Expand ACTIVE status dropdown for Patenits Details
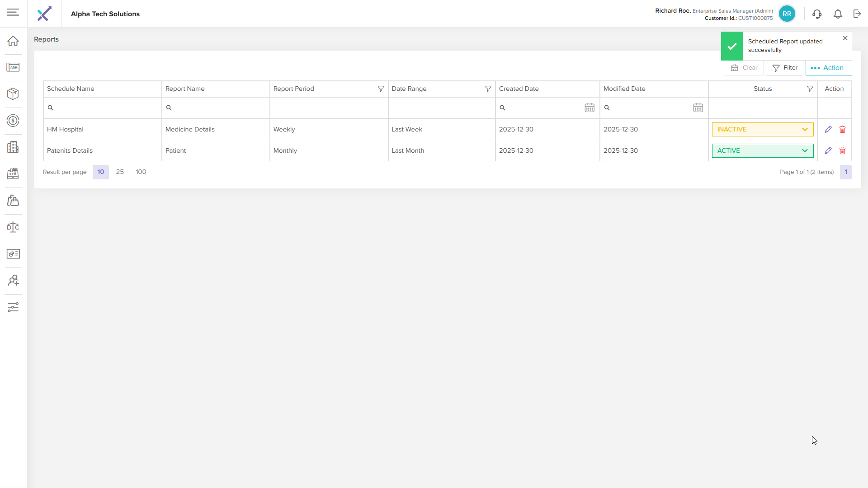Image resolution: width=868 pixels, height=488 pixels. (x=762, y=151)
